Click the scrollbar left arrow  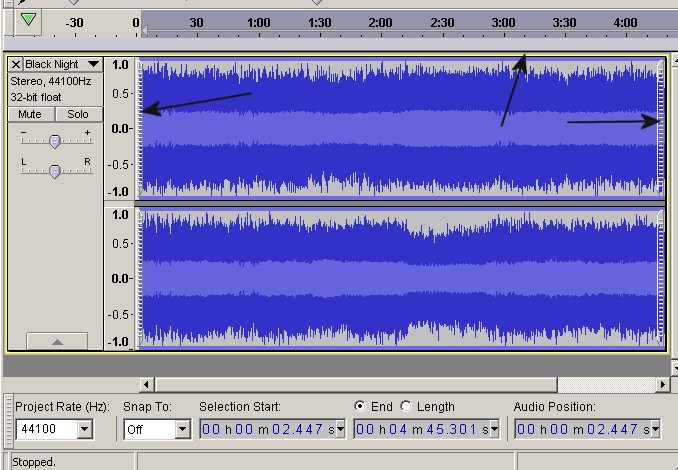point(146,384)
